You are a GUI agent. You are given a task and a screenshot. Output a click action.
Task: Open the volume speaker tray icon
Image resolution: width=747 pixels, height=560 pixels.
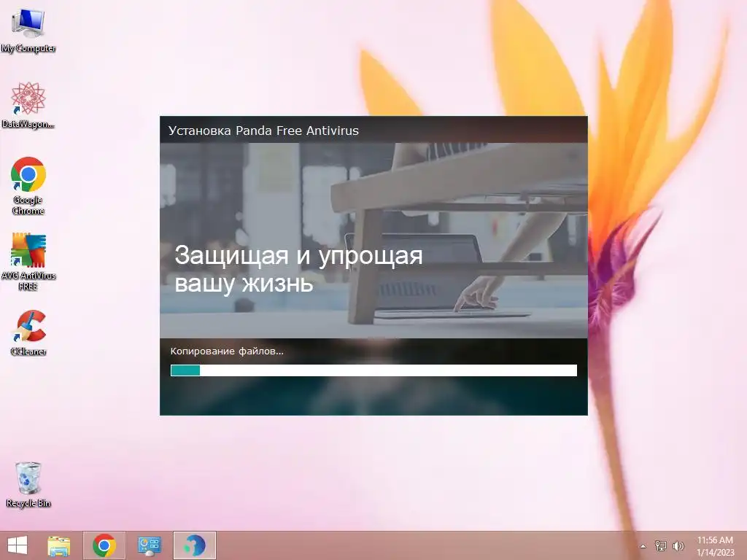coord(678,545)
